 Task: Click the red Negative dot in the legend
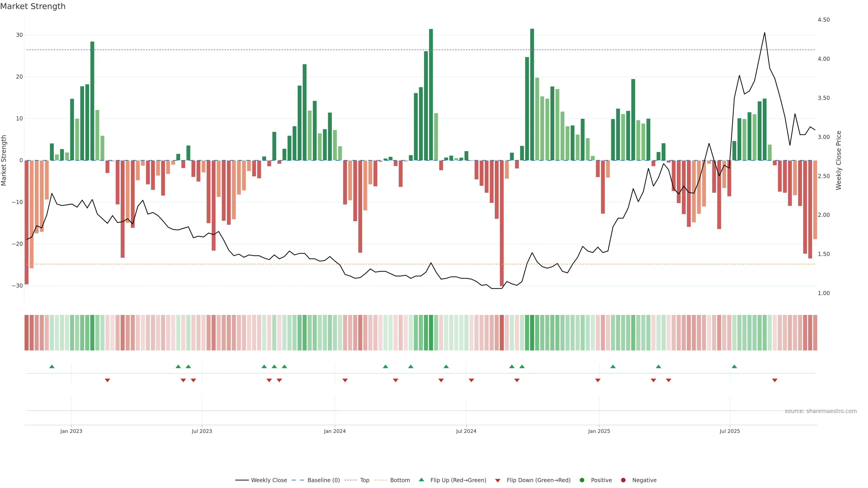623,480
